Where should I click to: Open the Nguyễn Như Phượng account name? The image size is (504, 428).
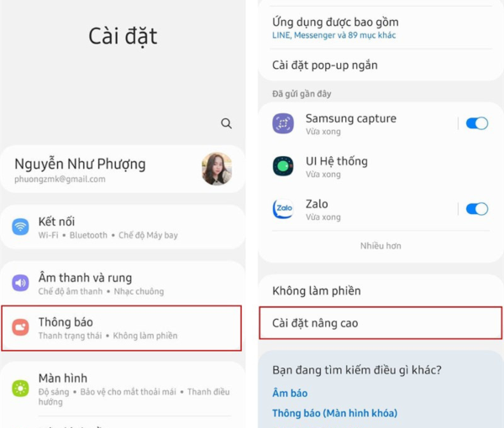[80, 164]
